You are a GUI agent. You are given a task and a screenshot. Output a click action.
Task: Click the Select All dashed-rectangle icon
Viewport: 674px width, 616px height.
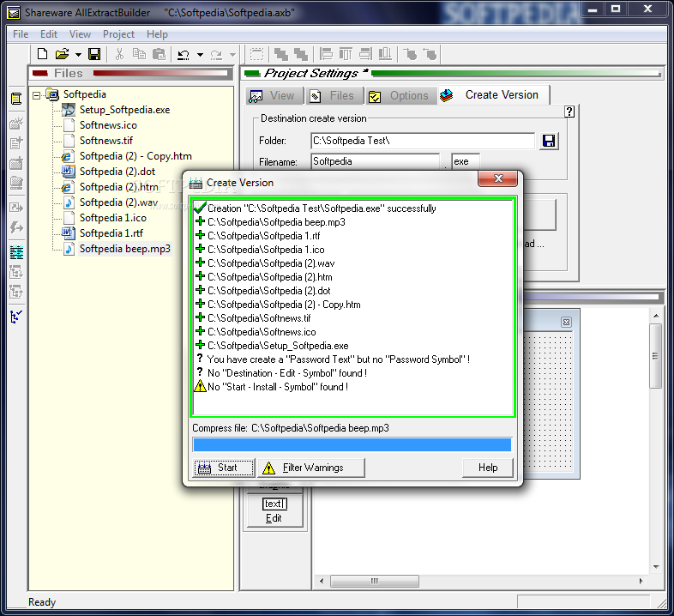click(x=256, y=54)
